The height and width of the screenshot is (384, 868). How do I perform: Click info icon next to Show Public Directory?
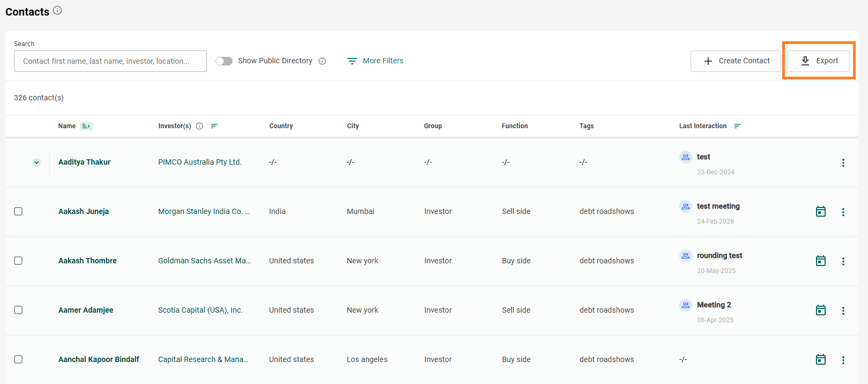click(322, 61)
